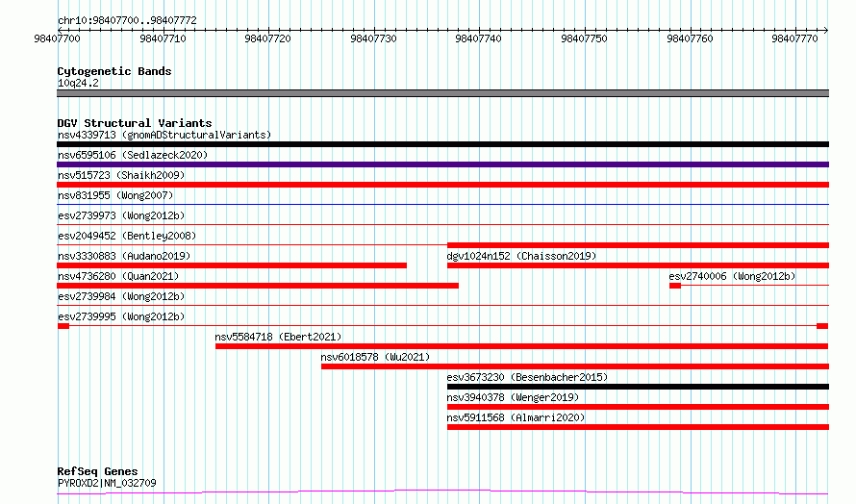Click the chr10:98407700..98407772 region label
The width and height of the screenshot is (856, 504).
127,20
